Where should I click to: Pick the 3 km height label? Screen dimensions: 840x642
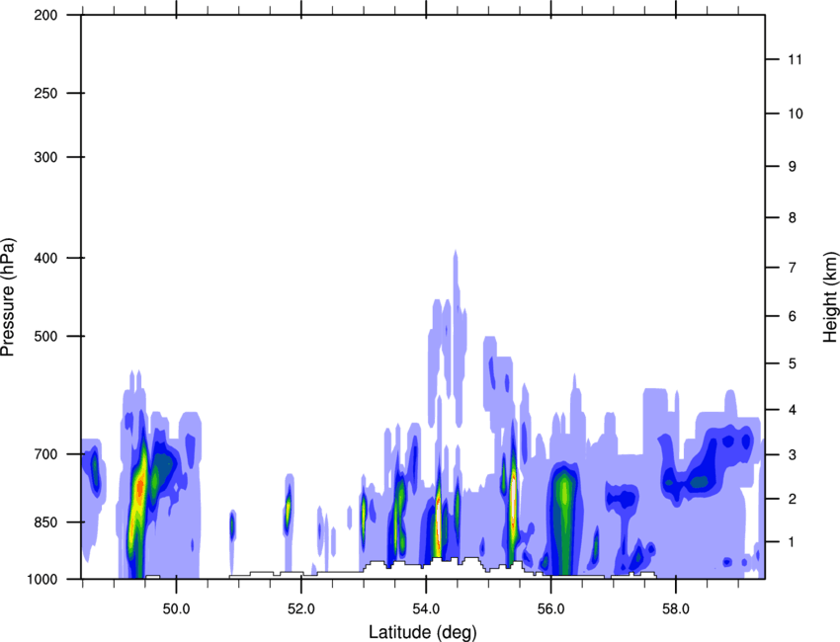793,455
